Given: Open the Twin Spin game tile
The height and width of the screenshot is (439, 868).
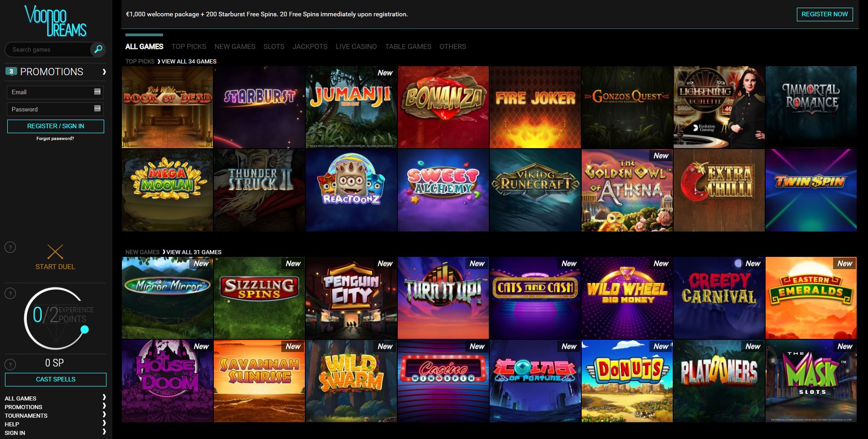Looking at the screenshot, I should click(811, 190).
